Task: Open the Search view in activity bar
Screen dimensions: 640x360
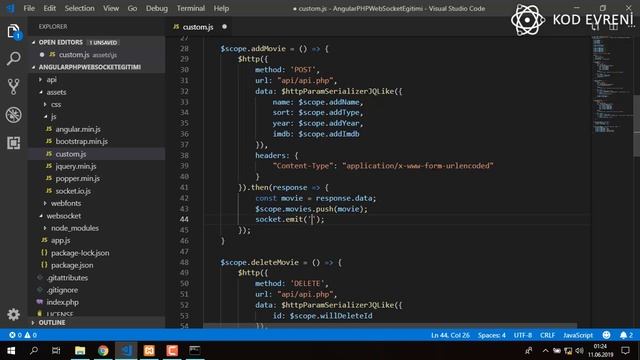Action: click(x=13, y=59)
